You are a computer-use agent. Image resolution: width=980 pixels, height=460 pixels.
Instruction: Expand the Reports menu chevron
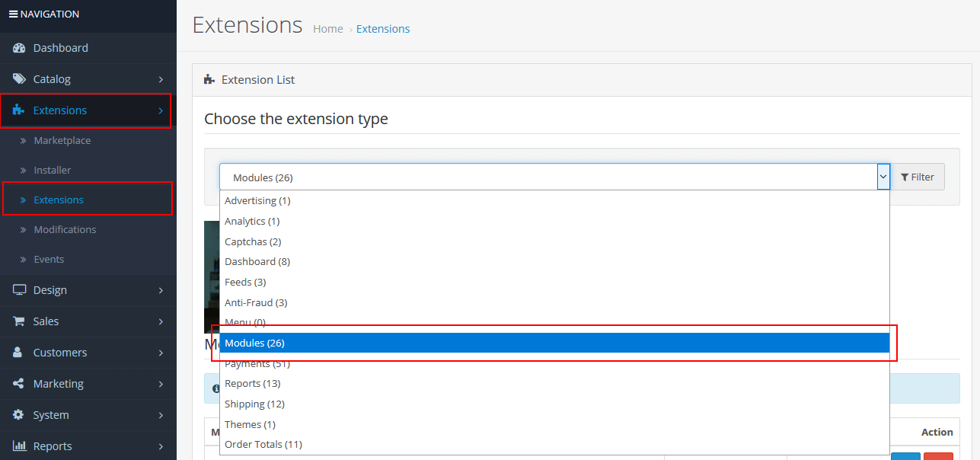161,446
